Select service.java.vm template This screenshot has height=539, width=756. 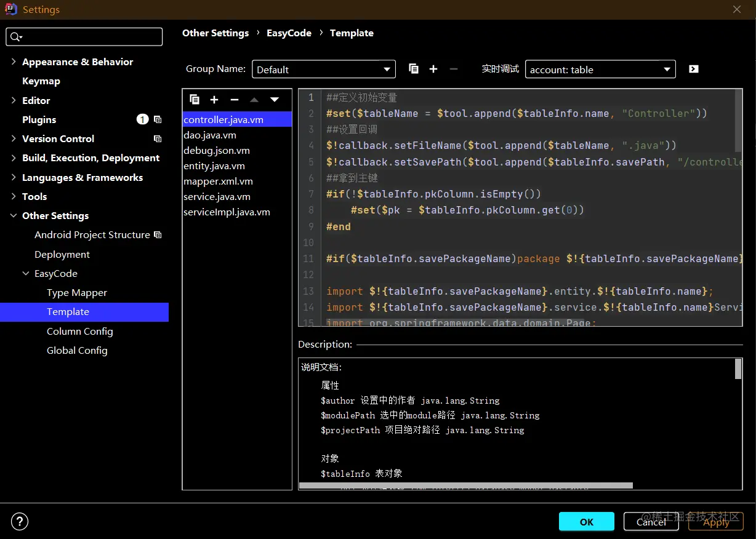[x=237, y=196]
